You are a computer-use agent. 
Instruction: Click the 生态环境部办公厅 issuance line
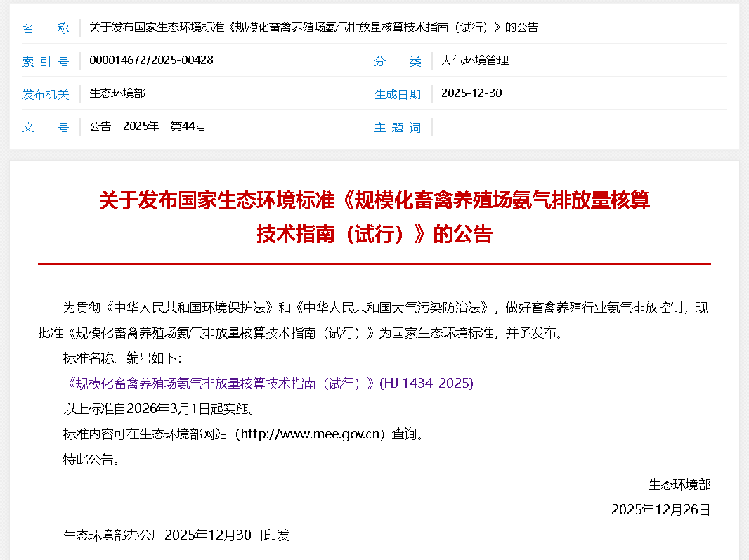coord(176,535)
